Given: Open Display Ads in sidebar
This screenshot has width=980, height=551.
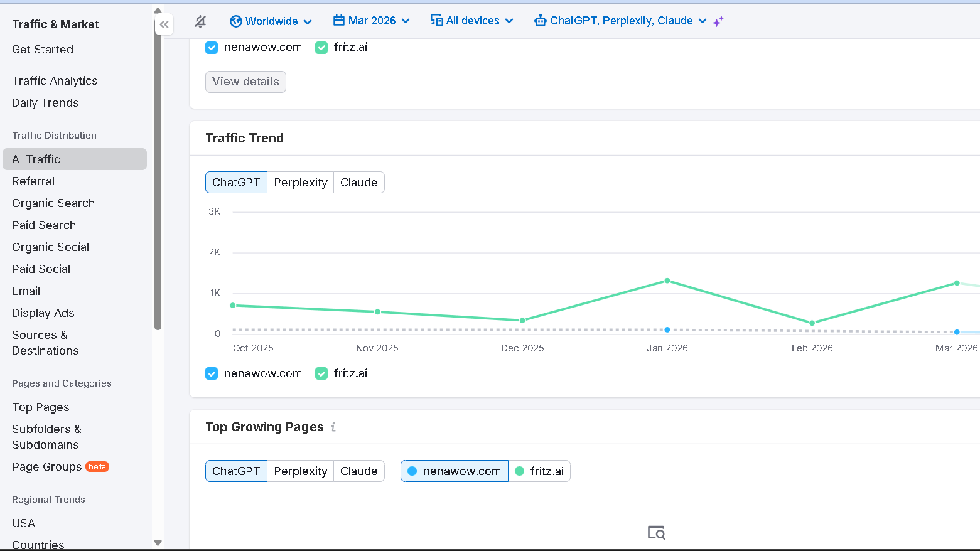Looking at the screenshot, I should pyautogui.click(x=43, y=313).
